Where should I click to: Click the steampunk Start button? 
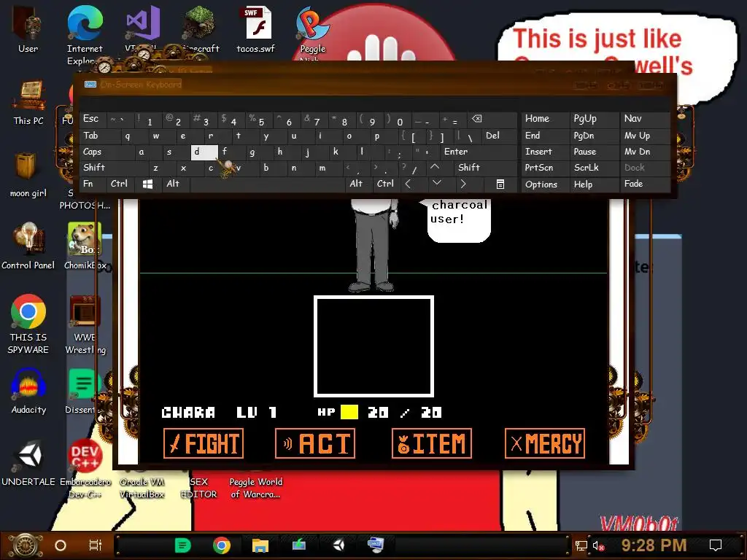tap(26, 545)
